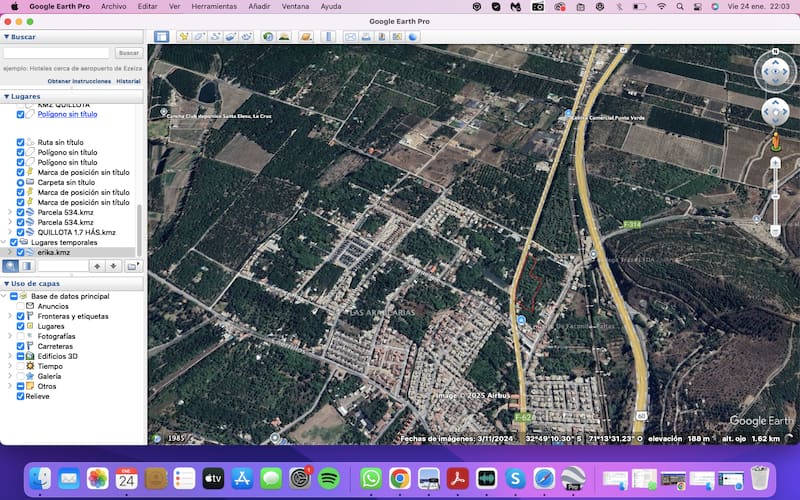Image resolution: width=800 pixels, height=500 pixels.
Task: Click the Lugares filter text field
Action: tap(63, 266)
